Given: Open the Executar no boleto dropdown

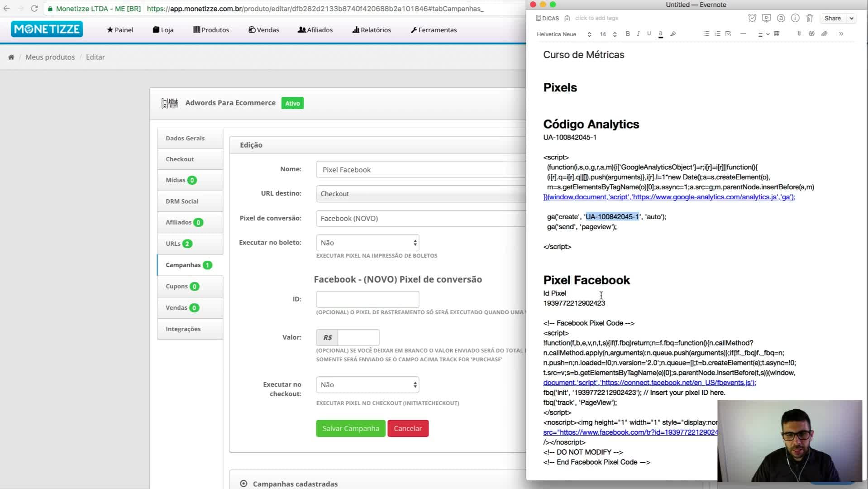Looking at the screenshot, I should tap(367, 243).
